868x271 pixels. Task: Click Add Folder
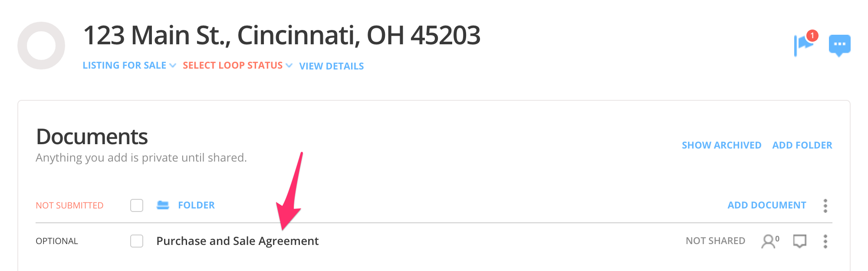click(x=802, y=145)
